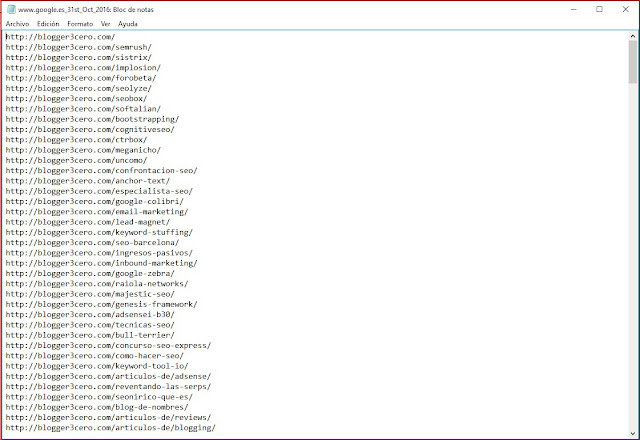Click the blogger3cero.com/uncomo/ line
Viewport: 640px width, 440px height.
click(76, 160)
